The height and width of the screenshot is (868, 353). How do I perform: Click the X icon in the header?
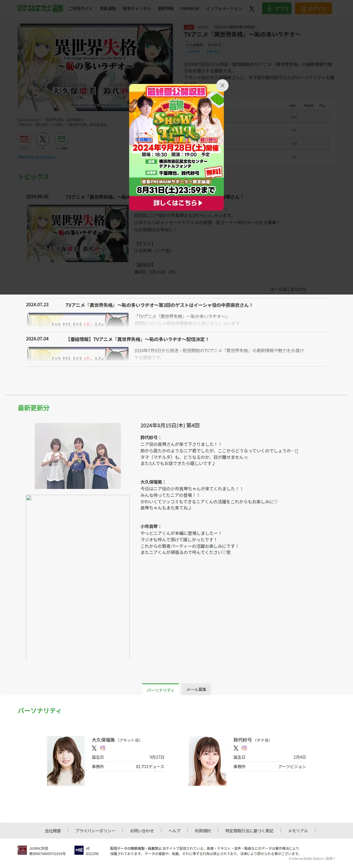pos(252,9)
